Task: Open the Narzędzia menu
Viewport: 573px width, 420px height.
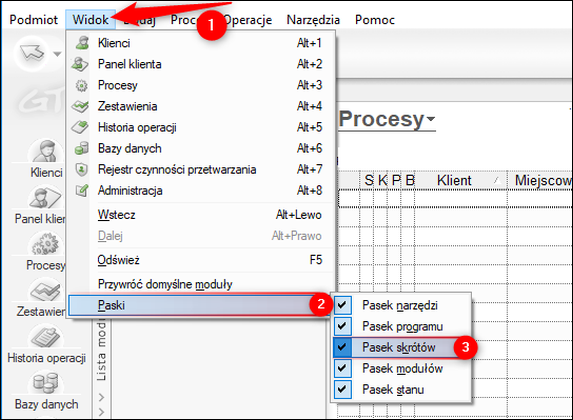Action: pyautogui.click(x=313, y=20)
